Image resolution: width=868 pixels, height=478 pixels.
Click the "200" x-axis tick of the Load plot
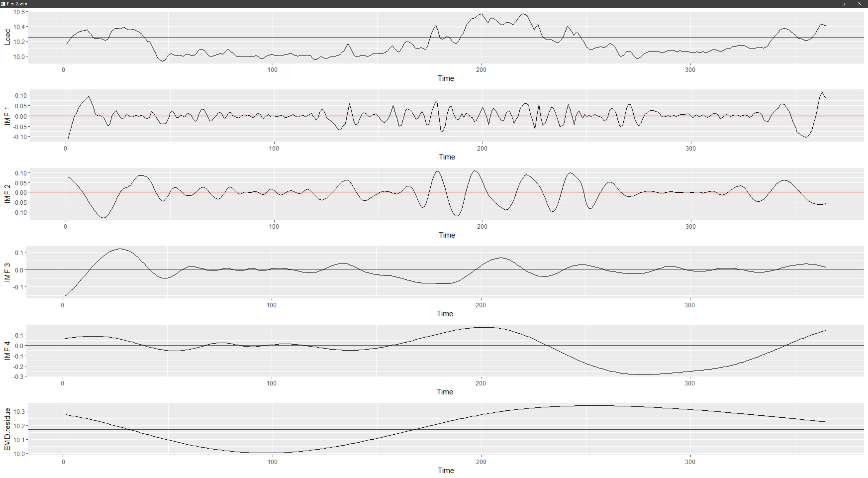[481, 70]
